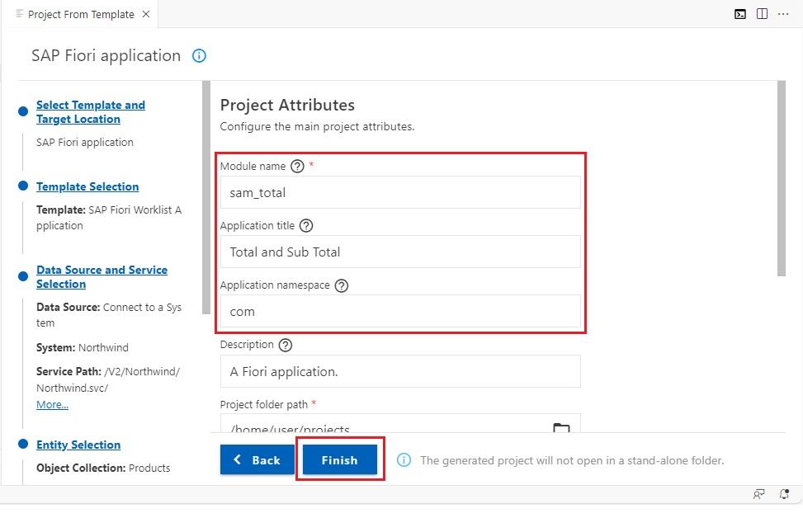Click the Back button
This screenshot has width=803, height=532.
click(257, 459)
